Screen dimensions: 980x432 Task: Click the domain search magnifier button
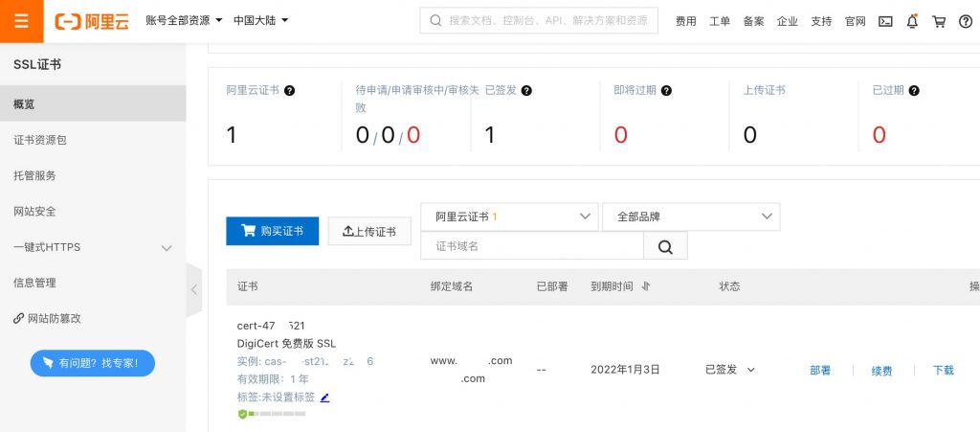coord(666,246)
